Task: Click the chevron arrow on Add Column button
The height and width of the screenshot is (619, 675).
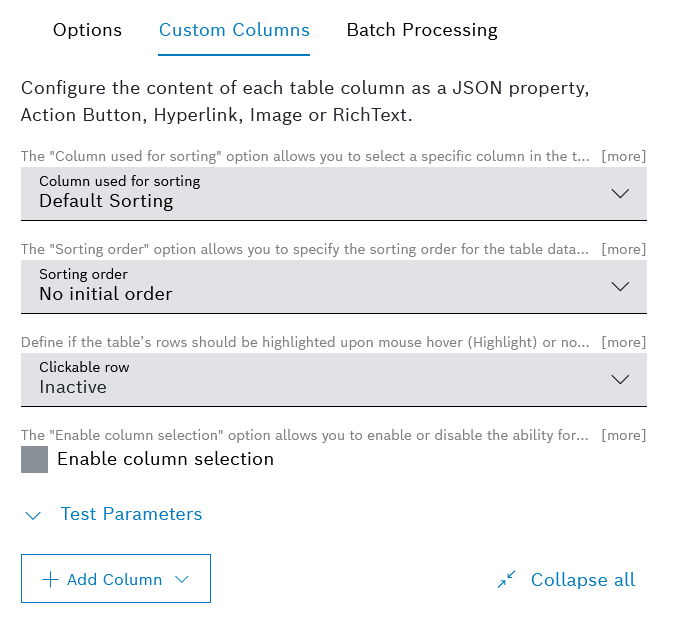Action: point(182,580)
